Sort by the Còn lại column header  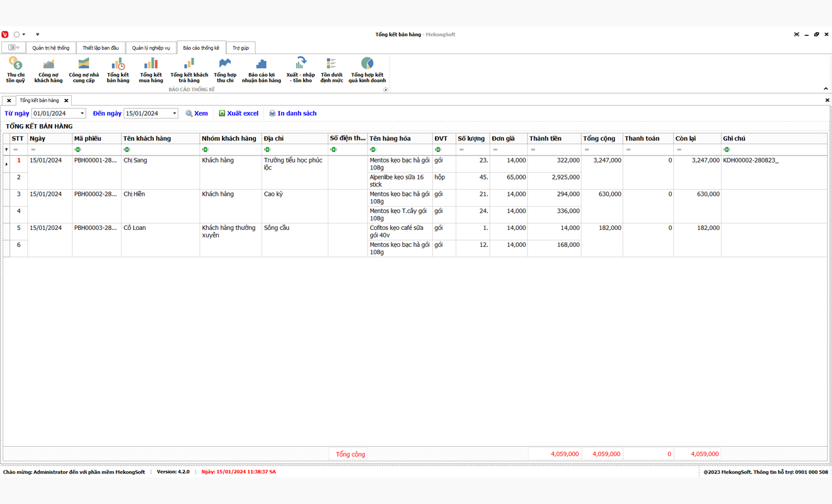[697, 139]
